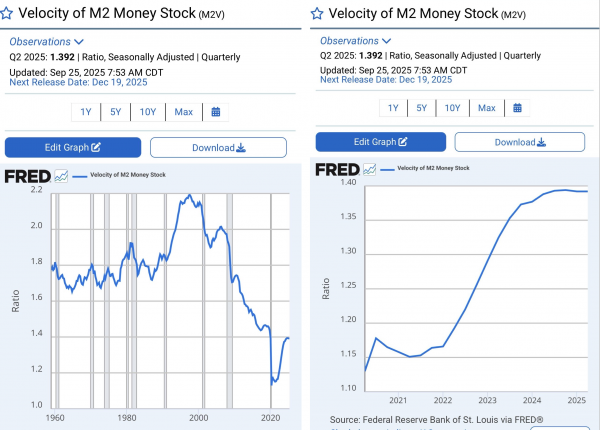
Task: Open the right calendar date picker icon
Action: pyautogui.click(x=517, y=108)
